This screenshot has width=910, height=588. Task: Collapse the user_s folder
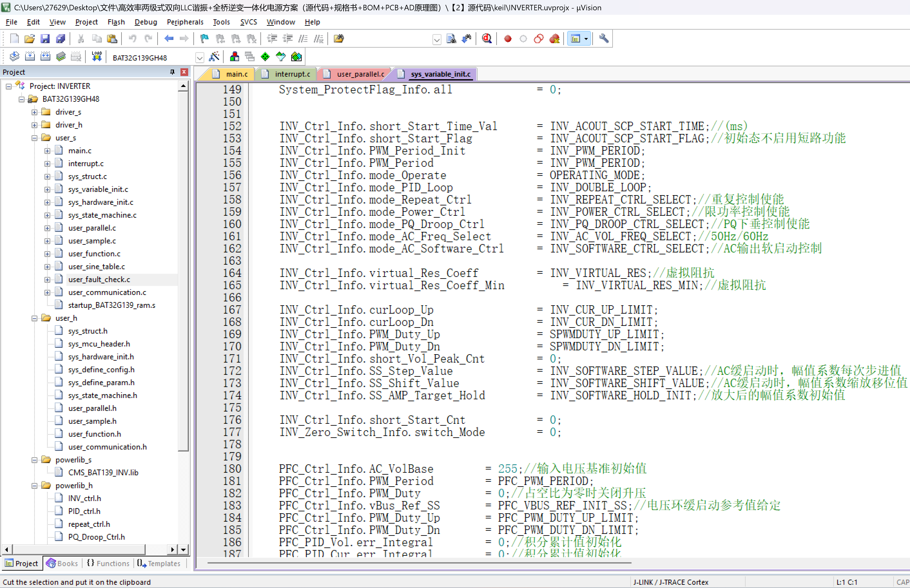(x=34, y=138)
